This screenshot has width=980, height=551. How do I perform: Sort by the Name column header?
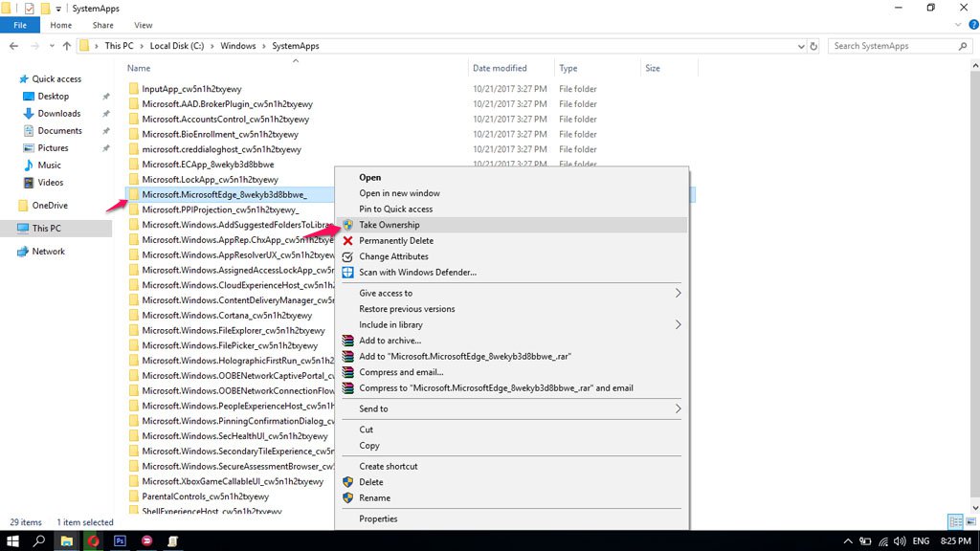pyautogui.click(x=139, y=68)
